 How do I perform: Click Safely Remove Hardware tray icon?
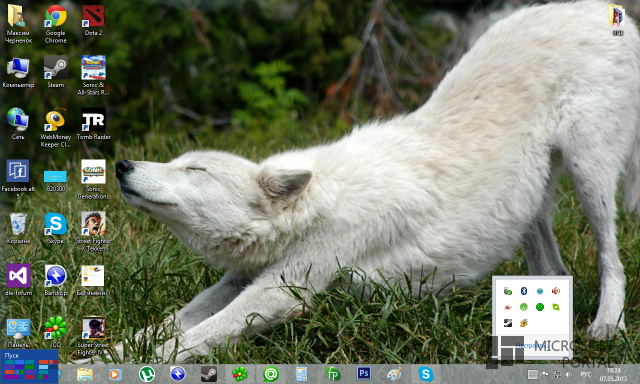tap(508, 291)
